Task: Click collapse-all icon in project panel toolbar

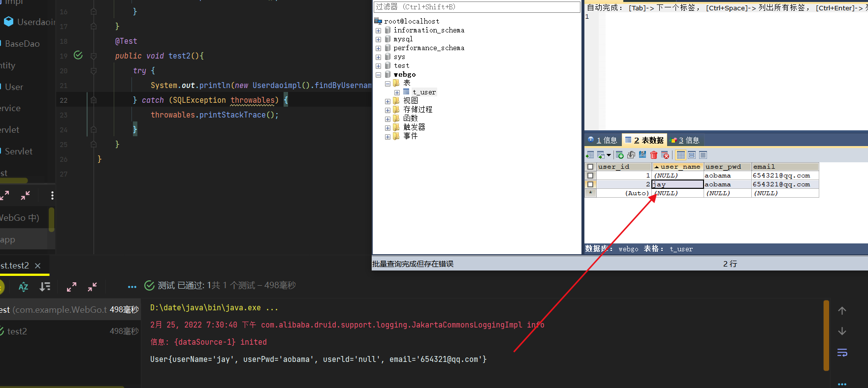Action: click(25, 196)
